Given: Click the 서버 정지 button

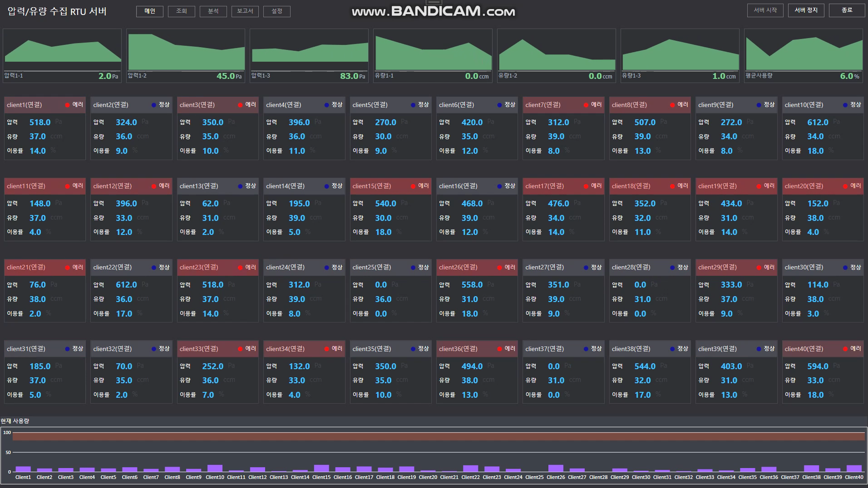Looking at the screenshot, I should coord(806,10).
